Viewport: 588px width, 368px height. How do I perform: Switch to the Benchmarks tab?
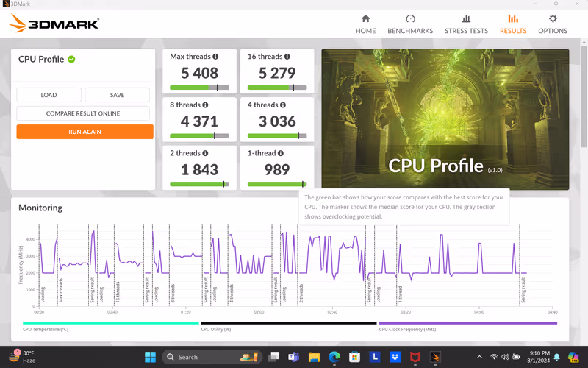pyautogui.click(x=410, y=24)
